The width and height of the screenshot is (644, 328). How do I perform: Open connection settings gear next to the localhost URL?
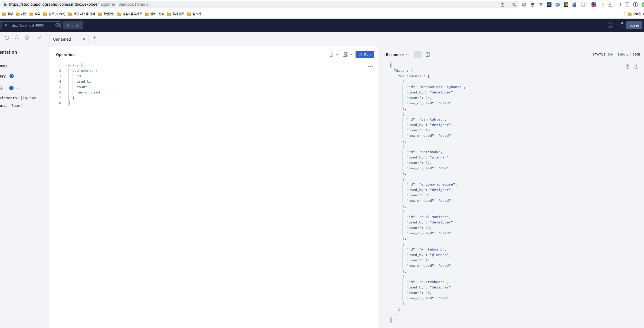[58, 25]
